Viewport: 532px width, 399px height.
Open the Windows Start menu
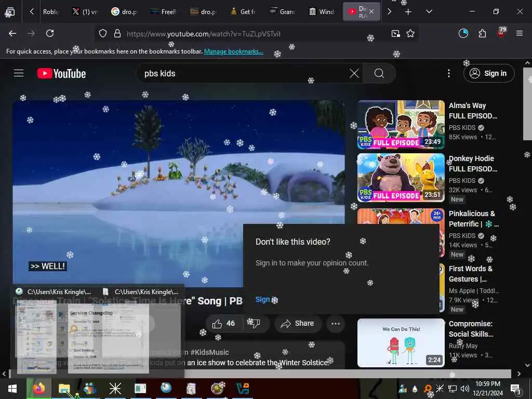click(12, 389)
